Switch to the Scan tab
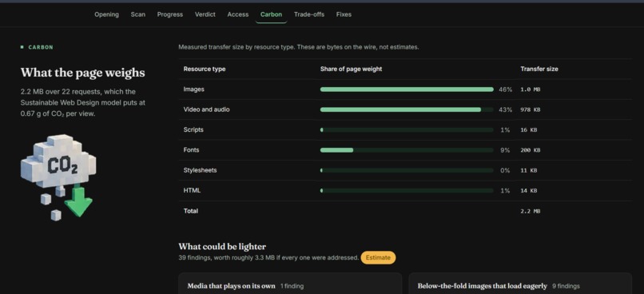 tap(138, 14)
